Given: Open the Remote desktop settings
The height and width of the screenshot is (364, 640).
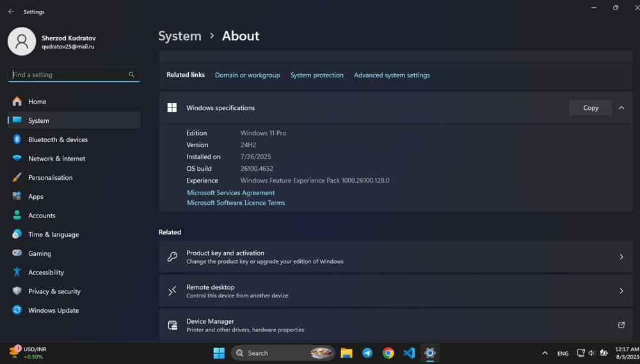Looking at the screenshot, I should 396,291.
